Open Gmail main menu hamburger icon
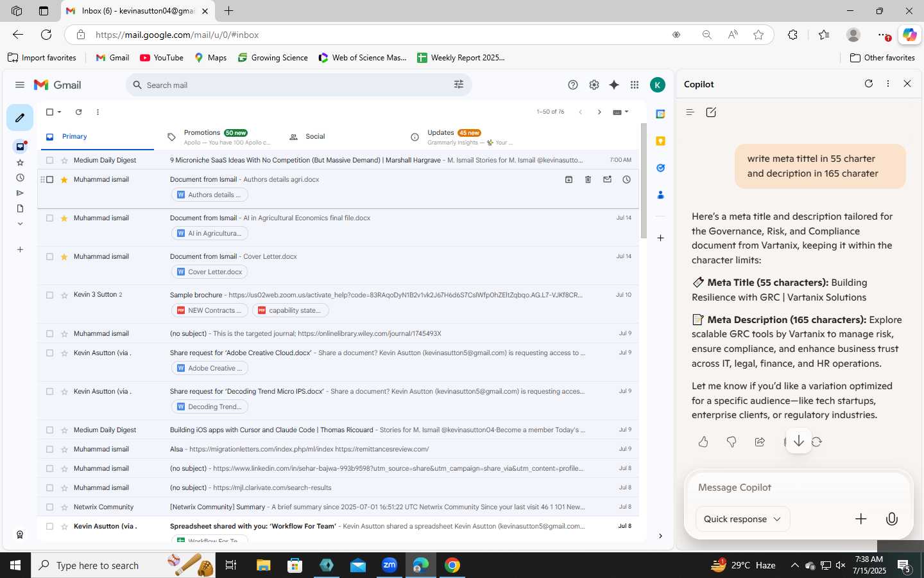Viewport: 924px width, 578px height. click(x=20, y=85)
